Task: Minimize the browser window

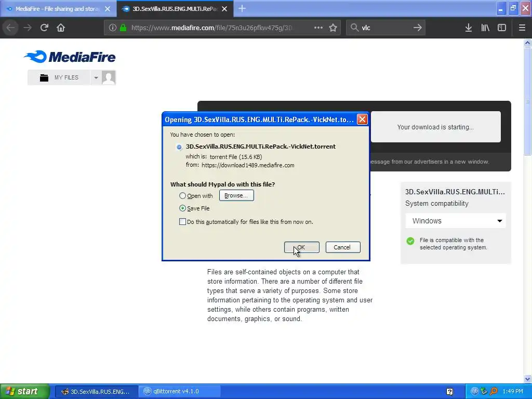Action: point(500,8)
